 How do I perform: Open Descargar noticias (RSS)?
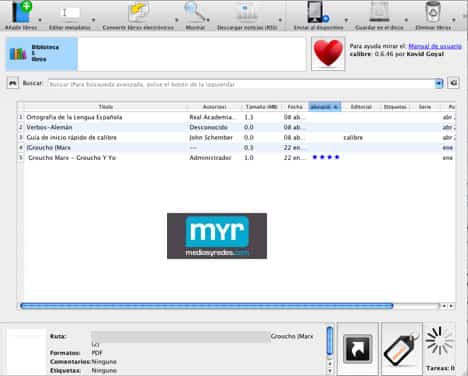point(247,13)
